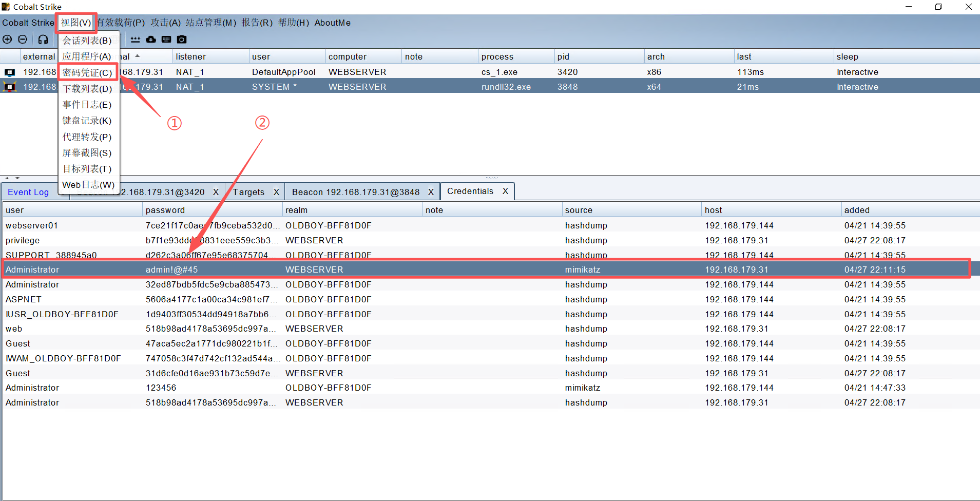Click the connect (plus) toolbar icon
This screenshot has height=501, width=980.
(7, 40)
